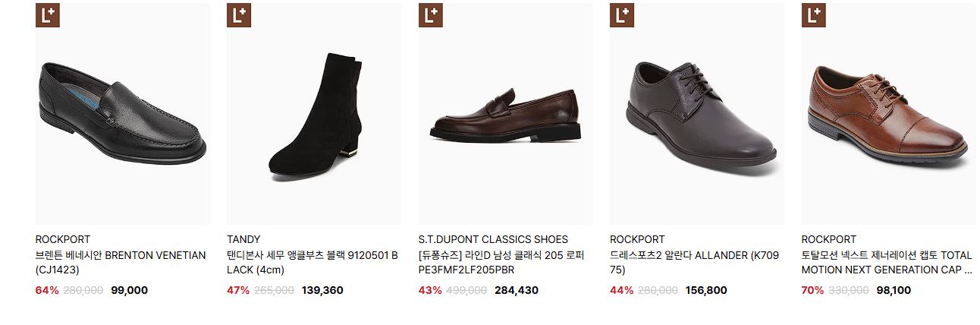Open the dark brown Allander derby shoe image
The width and height of the screenshot is (980, 325).
coord(697,114)
